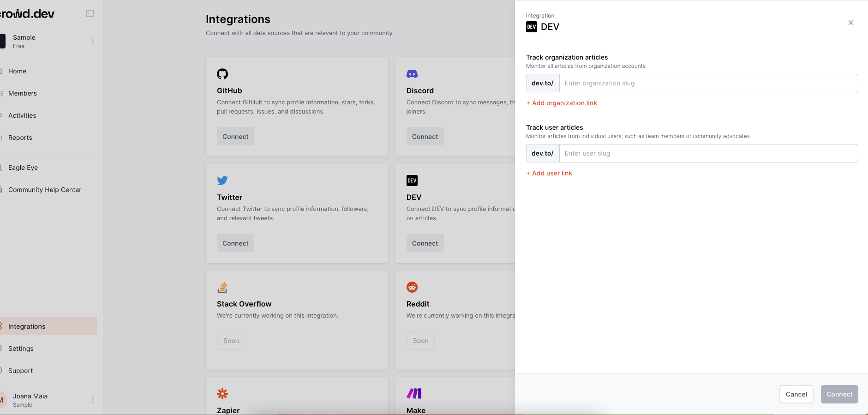Click the Twitter bird icon

point(222,180)
